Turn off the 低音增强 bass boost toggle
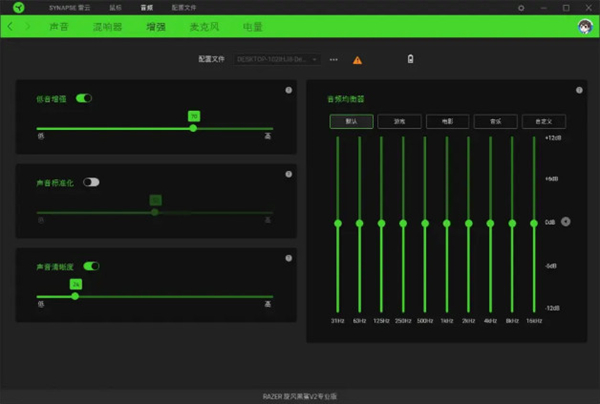This screenshot has width=600, height=404. click(84, 98)
